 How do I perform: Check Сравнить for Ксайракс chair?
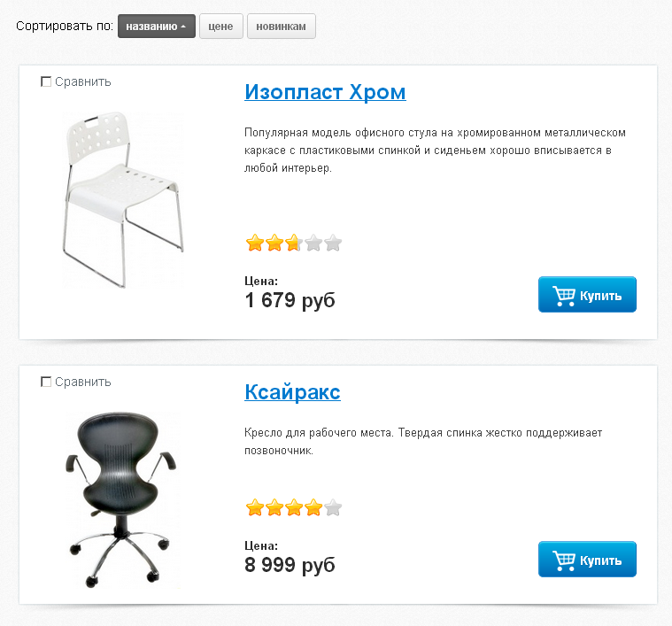click(x=46, y=383)
